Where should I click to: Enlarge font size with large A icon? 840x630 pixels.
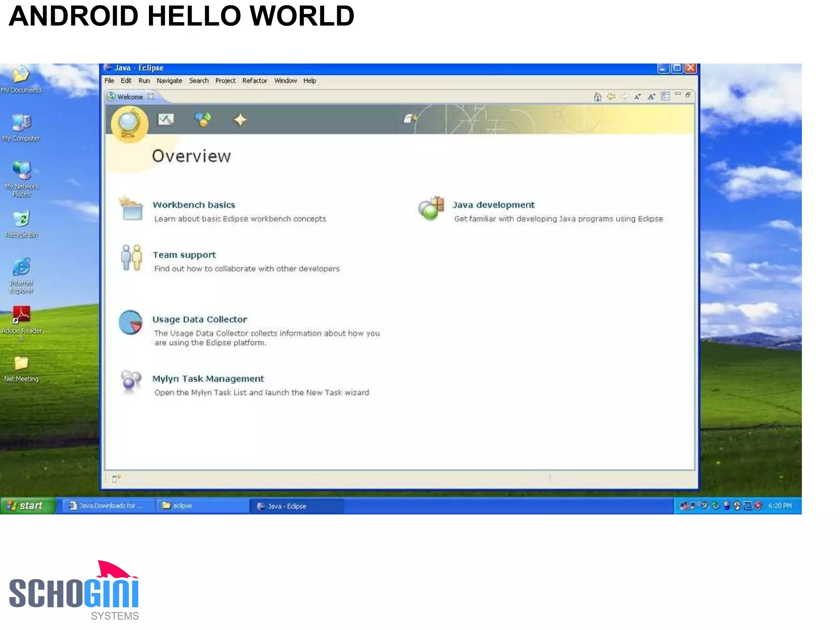point(651,97)
